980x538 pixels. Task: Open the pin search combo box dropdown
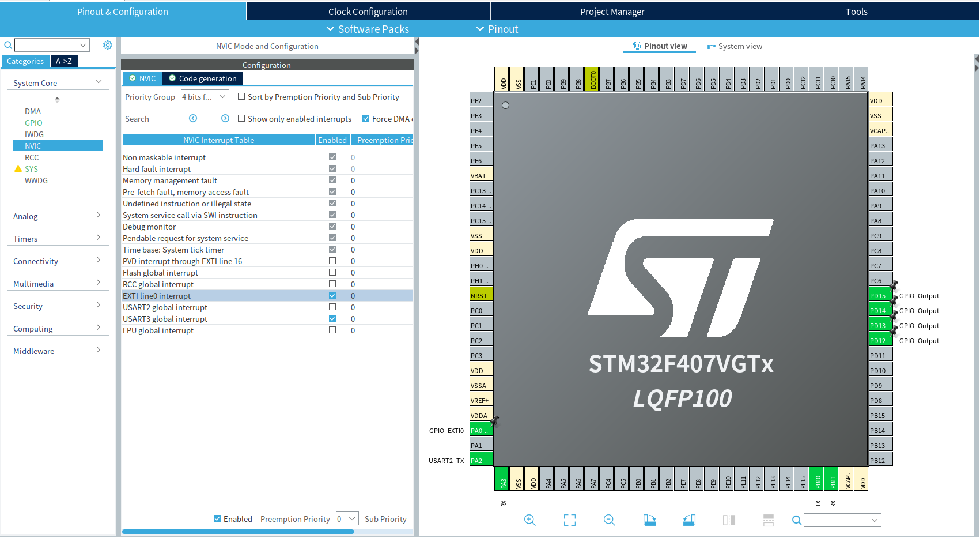pos(875,520)
